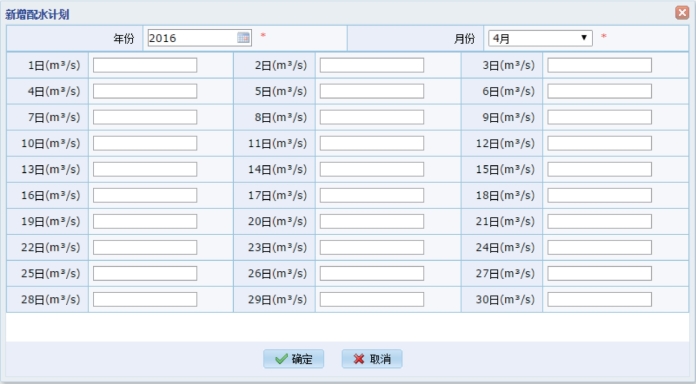
Task: Select the 23日(m³/s) text field
Action: [372, 247]
